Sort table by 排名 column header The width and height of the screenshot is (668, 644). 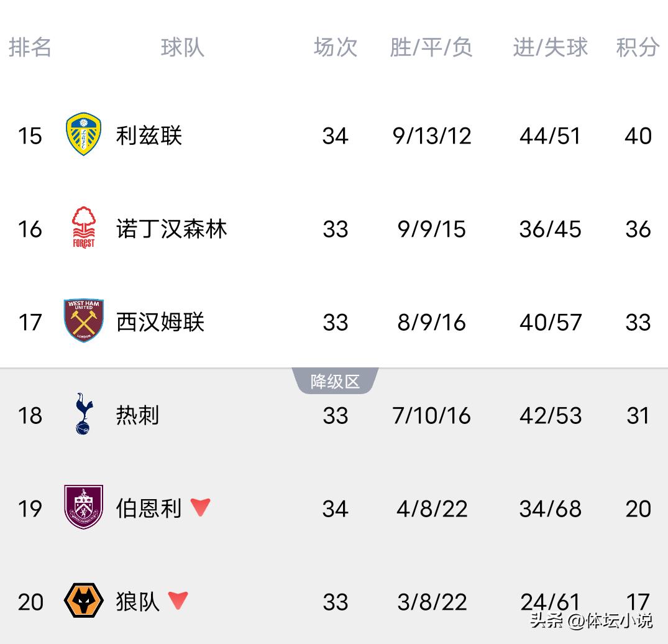pos(30,47)
